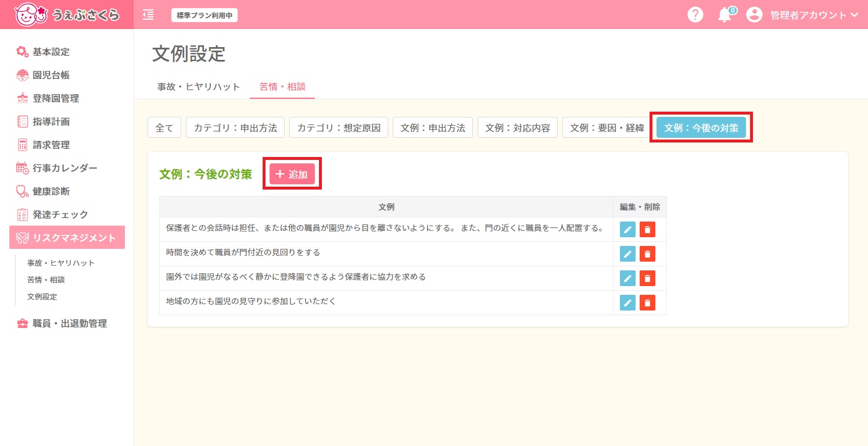Open 職員・出退勤管理 in the sidebar
The width and height of the screenshot is (868, 446).
pyautogui.click(x=70, y=324)
